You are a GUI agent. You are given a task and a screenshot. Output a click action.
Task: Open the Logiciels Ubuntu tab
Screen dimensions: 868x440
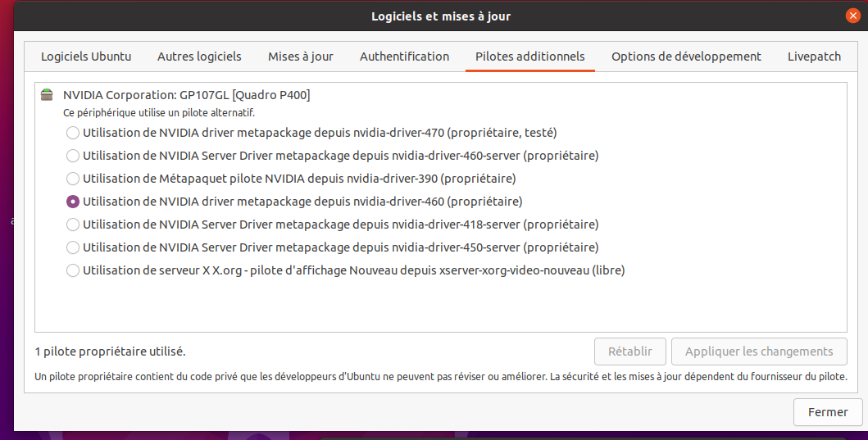tap(86, 57)
